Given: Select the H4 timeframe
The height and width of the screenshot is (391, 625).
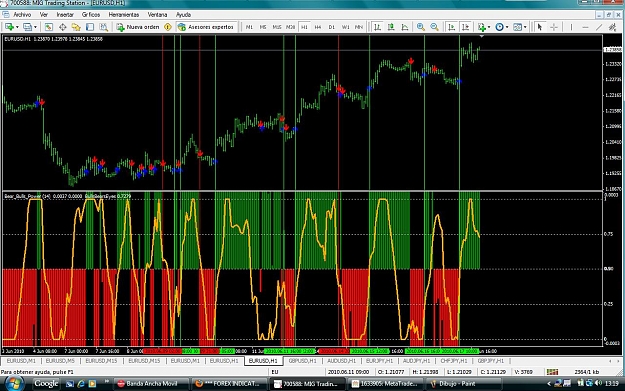Looking at the screenshot, I should coord(318,27).
